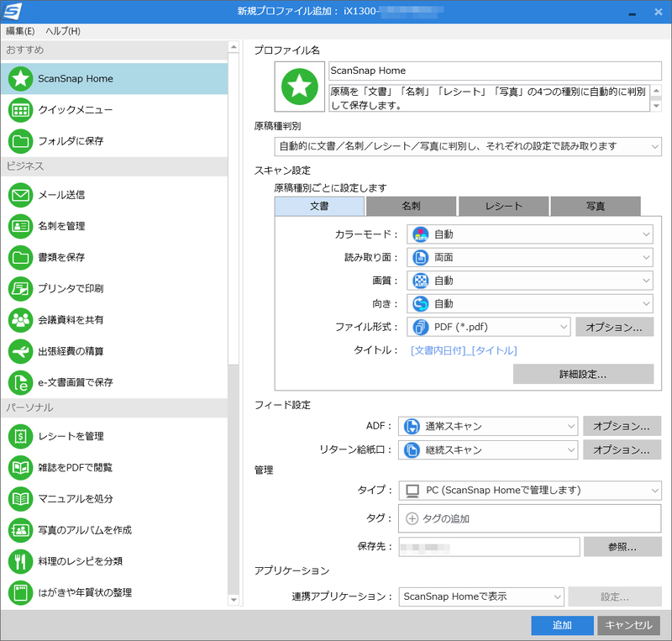Screen dimensions: 672x641
Task: Select the メール送信 profile row text
Action: click(x=61, y=195)
